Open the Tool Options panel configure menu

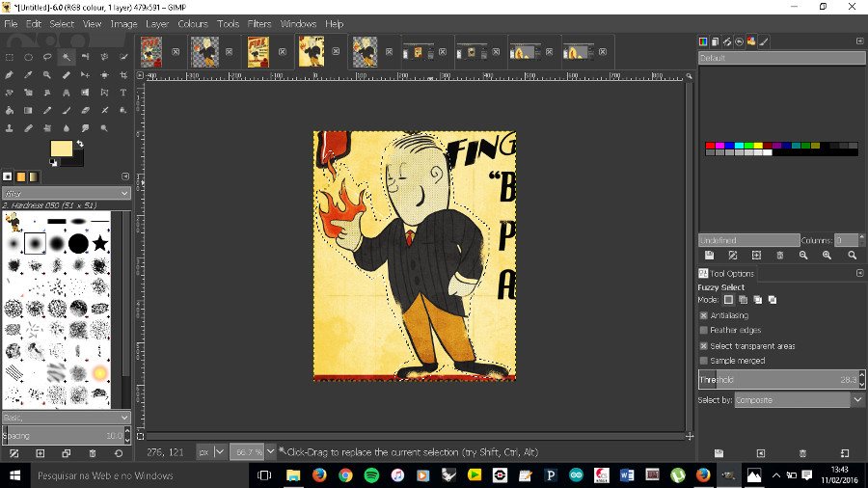point(859,273)
